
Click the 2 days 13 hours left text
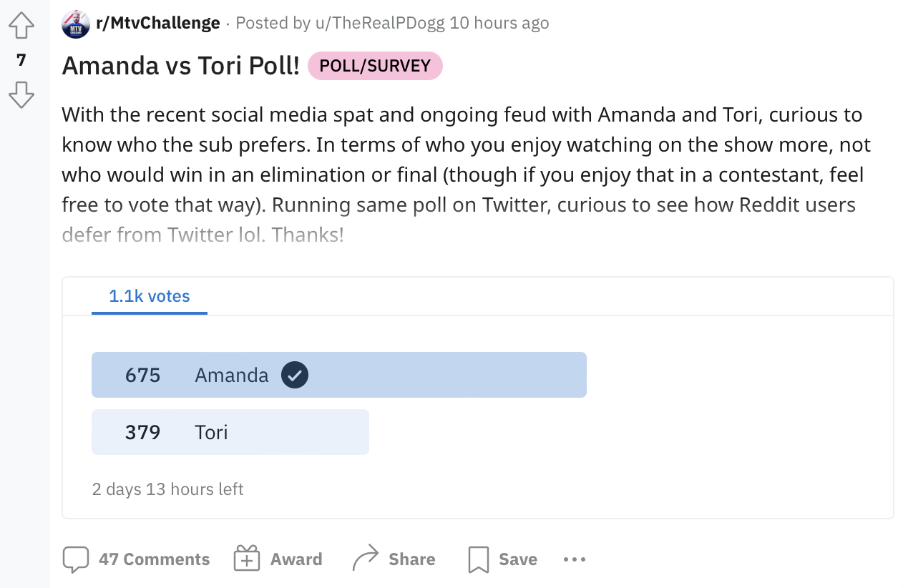pos(167,489)
